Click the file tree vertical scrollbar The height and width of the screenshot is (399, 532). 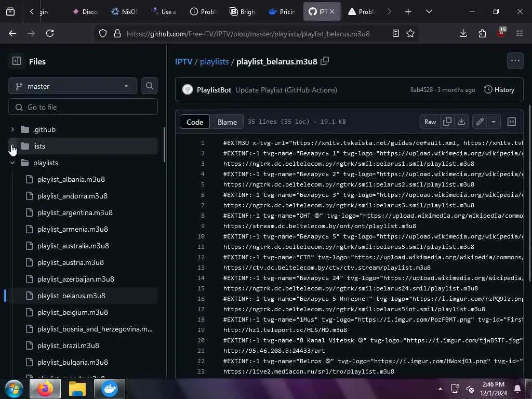(x=164, y=145)
